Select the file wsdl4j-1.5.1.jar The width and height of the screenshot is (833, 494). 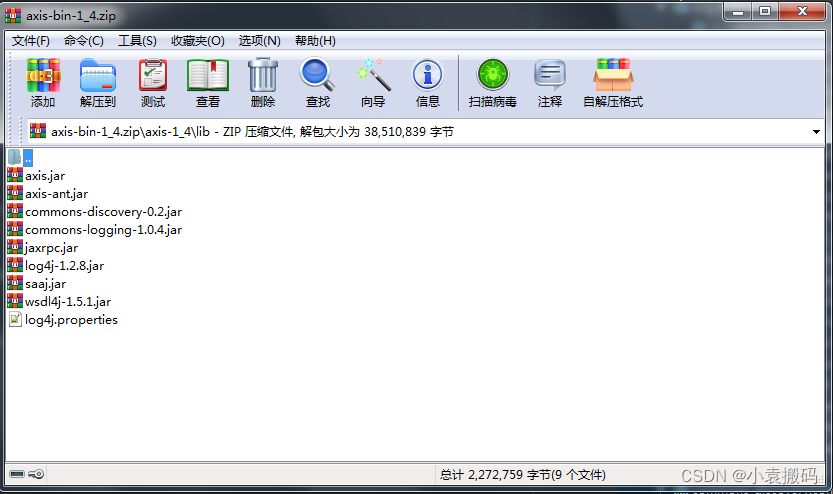[x=67, y=302]
